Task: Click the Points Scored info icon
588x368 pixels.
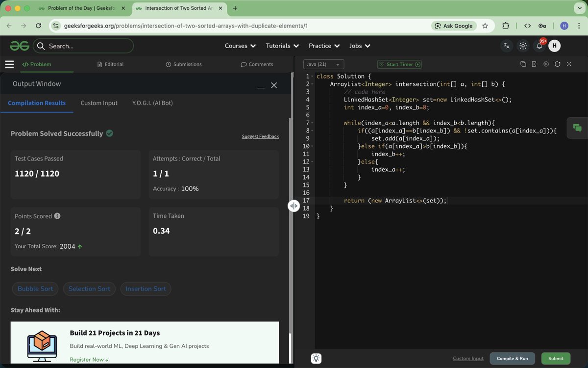Action: tap(57, 216)
